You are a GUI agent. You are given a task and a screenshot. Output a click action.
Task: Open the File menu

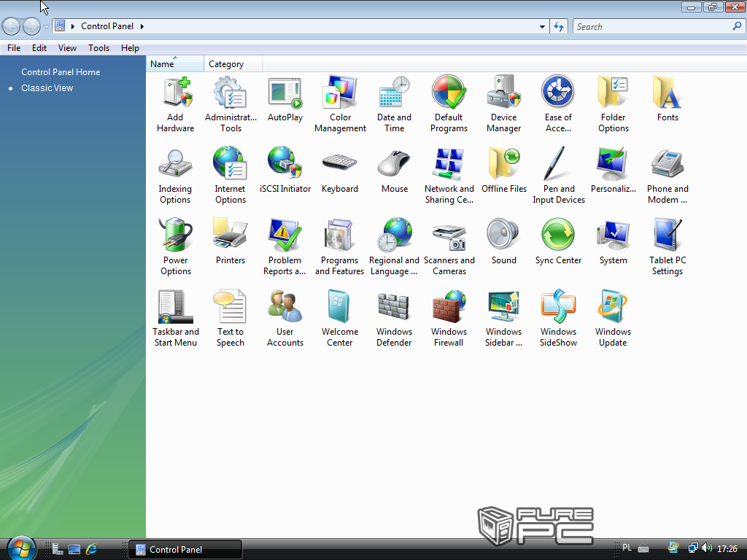point(14,48)
